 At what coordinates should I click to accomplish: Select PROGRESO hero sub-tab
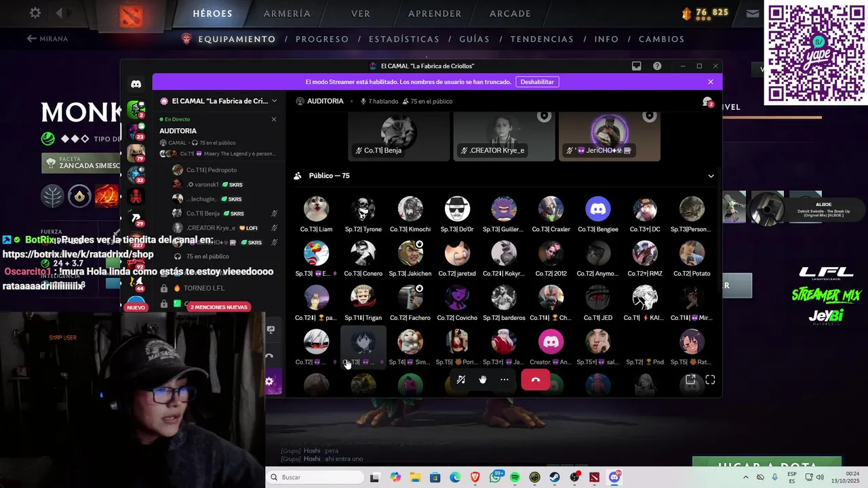click(x=322, y=39)
